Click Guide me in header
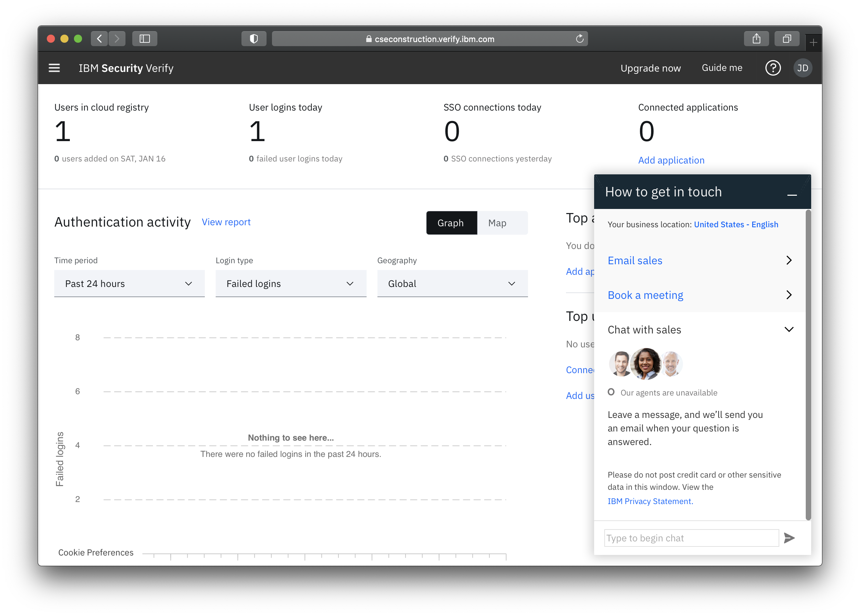This screenshot has width=860, height=616. pyautogui.click(x=722, y=68)
